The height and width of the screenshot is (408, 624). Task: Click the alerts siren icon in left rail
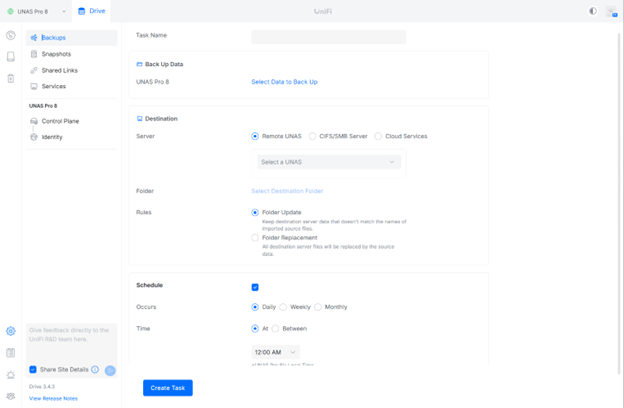(x=11, y=375)
